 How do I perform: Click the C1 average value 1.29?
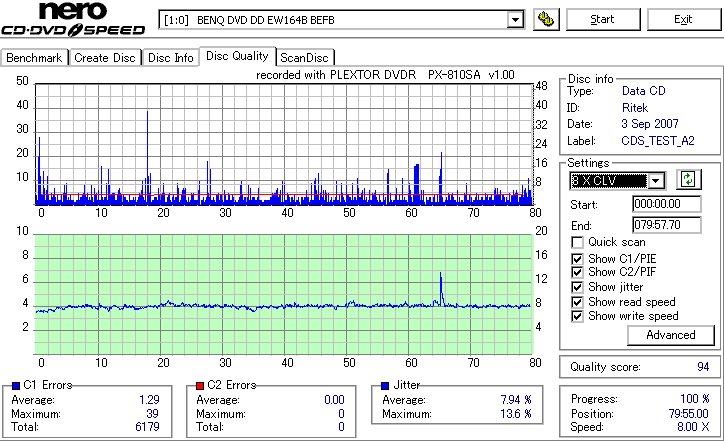[149, 400]
